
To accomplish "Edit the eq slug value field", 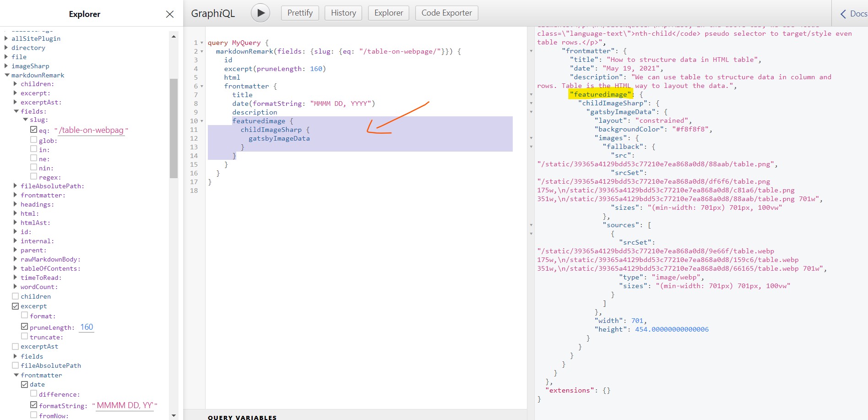I will click(x=91, y=131).
